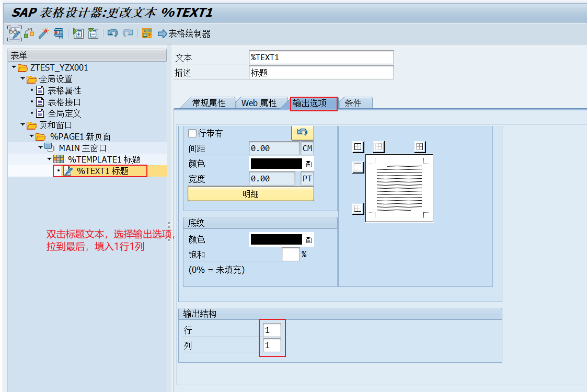Collapse the MAIN 主窗口 tree node

[40, 147]
